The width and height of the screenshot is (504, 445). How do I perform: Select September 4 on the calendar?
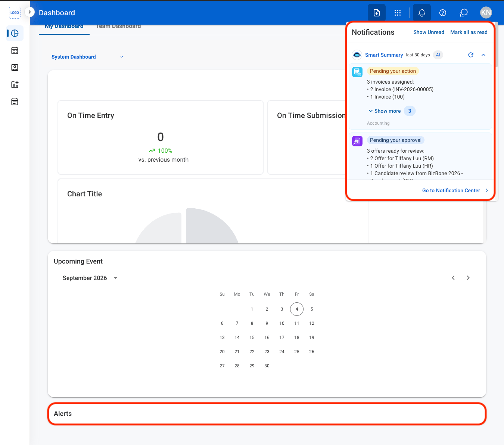coord(297,309)
